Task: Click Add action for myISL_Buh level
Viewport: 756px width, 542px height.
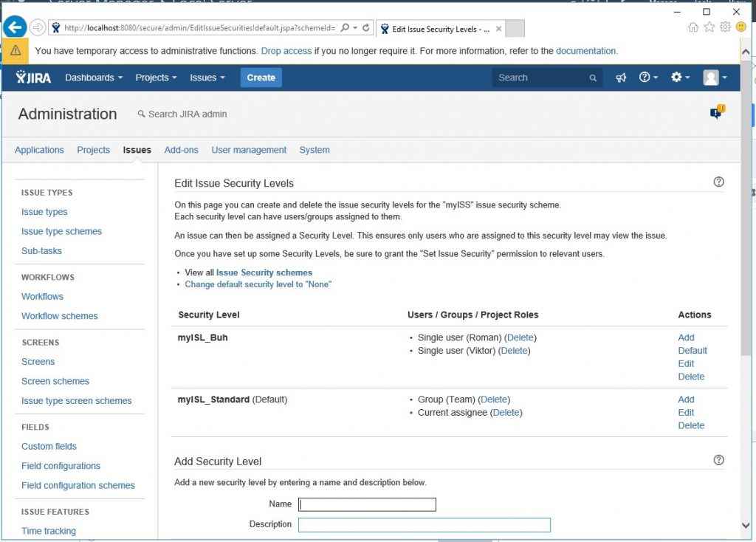Action: [686, 337]
